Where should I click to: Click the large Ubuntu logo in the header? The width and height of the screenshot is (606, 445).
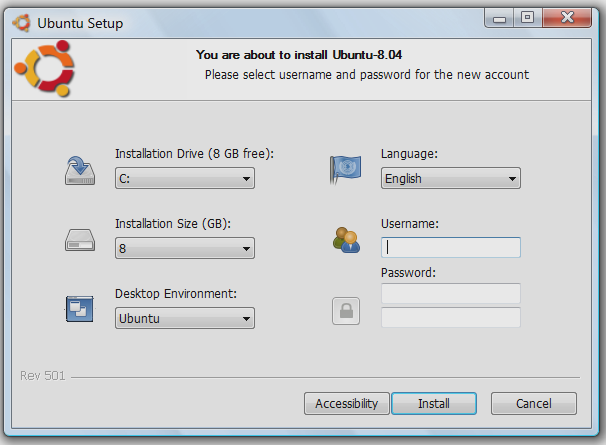click(x=44, y=68)
